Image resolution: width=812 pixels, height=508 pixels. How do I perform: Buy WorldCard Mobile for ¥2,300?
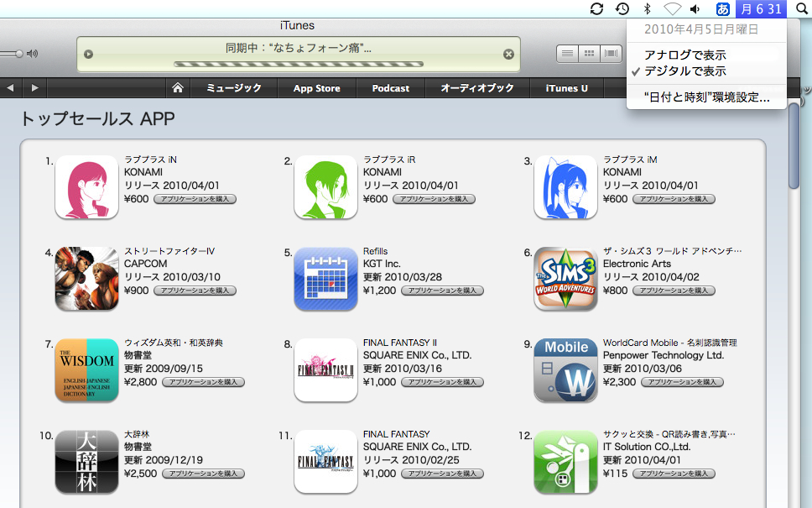coord(682,382)
